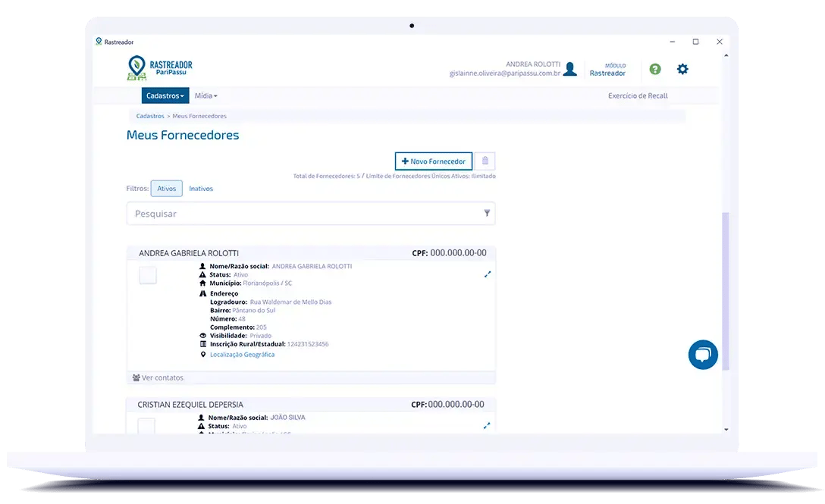Click the Novo Fornecedor button
Screen dimensions: 825x504
pyautogui.click(x=434, y=161)
